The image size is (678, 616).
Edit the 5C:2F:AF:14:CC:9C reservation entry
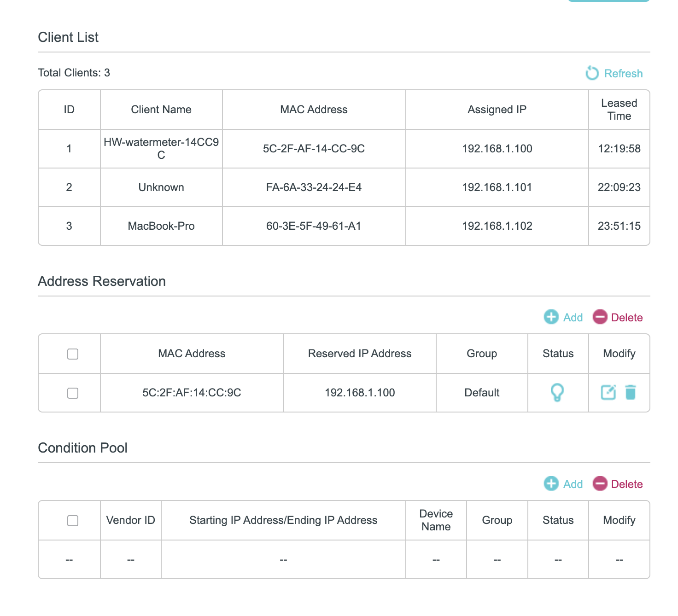click(x=608, y=392)
